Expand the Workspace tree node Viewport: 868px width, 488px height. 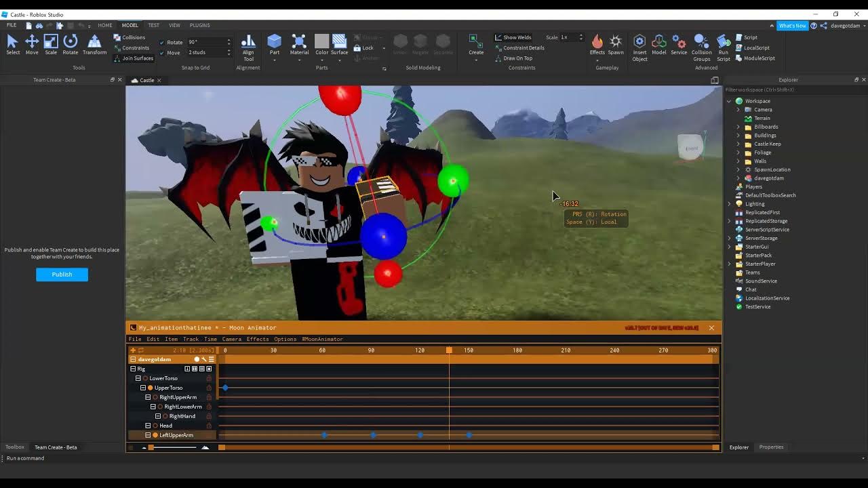click(730, 101)
